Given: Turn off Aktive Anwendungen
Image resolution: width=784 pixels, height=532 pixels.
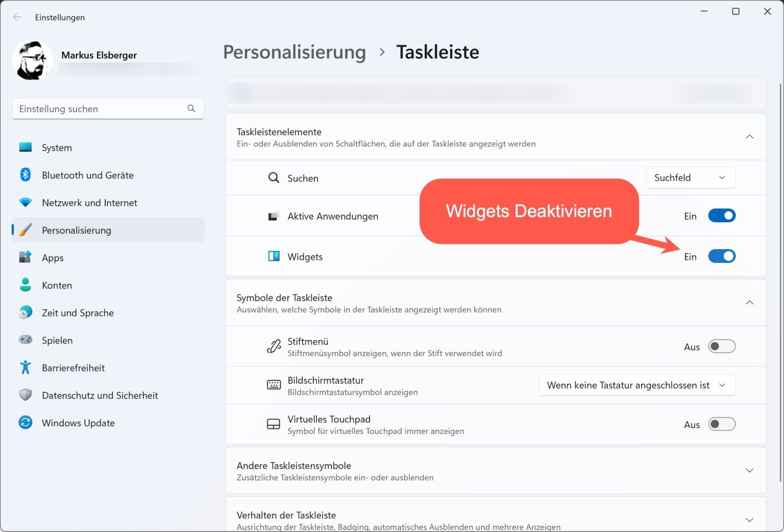Looking at the screenshot, I should 722,215.
